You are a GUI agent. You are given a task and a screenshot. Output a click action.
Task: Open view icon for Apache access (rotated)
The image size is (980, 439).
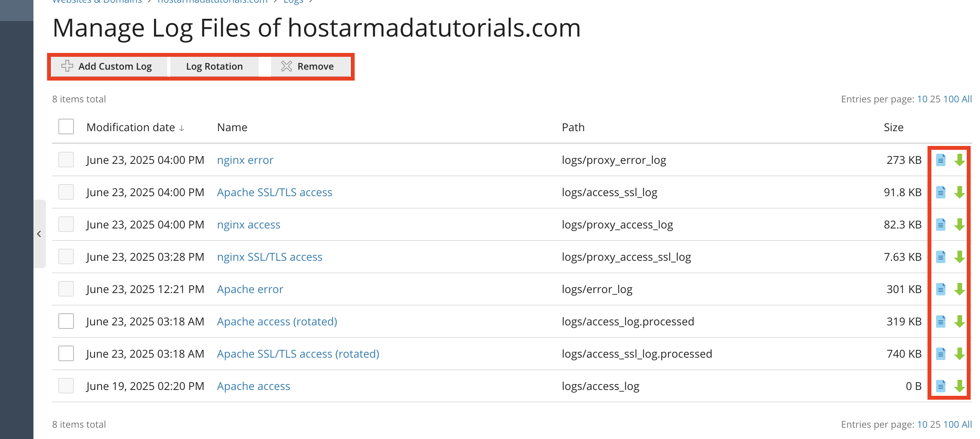tap(940, 321)
